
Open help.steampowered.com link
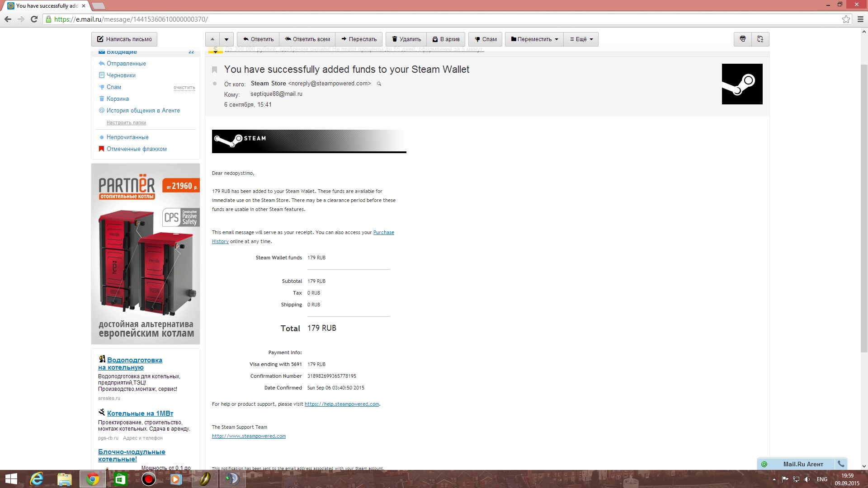tap(342, 404)
